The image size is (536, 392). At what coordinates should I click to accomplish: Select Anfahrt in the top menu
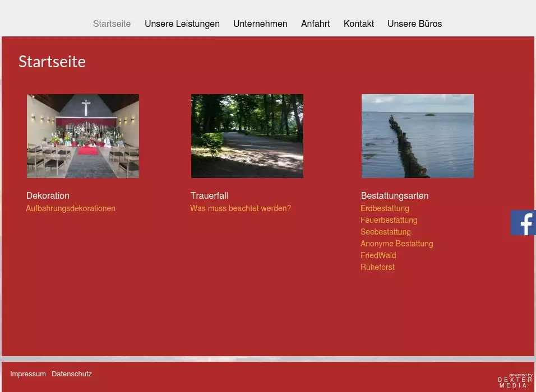coord(315,24)
